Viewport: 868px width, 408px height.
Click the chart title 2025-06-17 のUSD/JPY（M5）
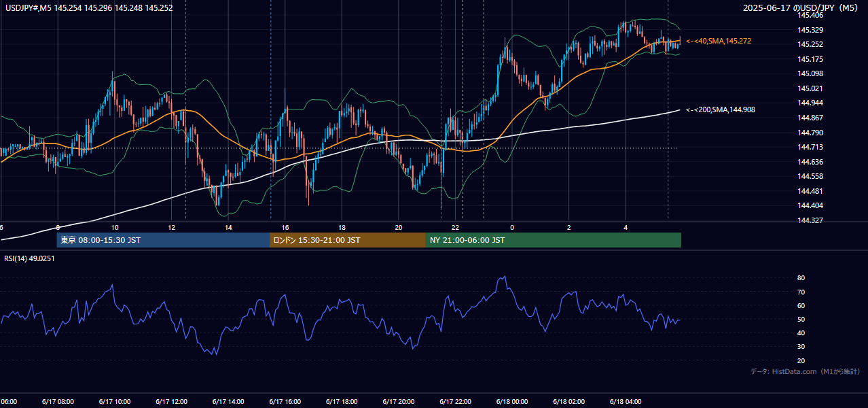(801, 8)
